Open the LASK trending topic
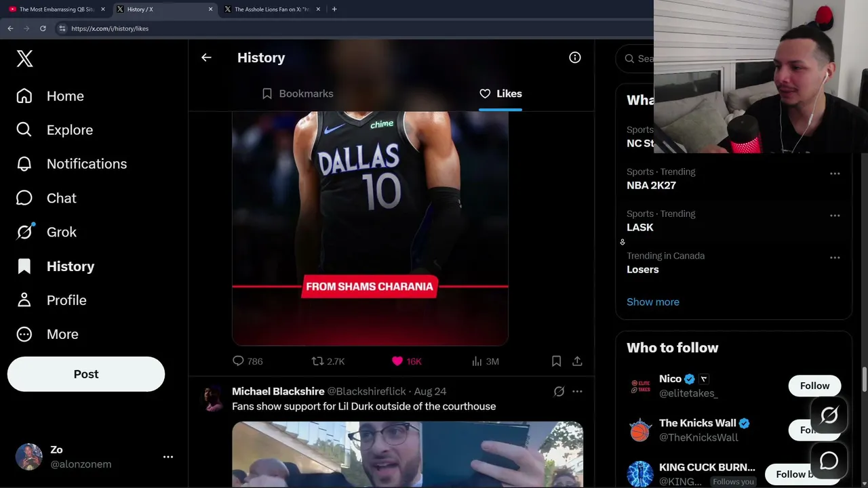This screenshot has width=868, height=488. (640, 227)
